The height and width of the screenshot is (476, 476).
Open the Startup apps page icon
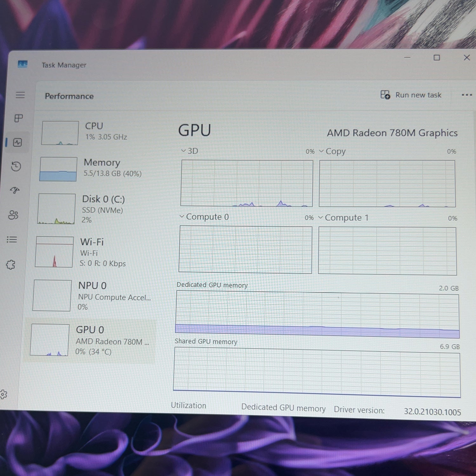(x=15, y=190)
